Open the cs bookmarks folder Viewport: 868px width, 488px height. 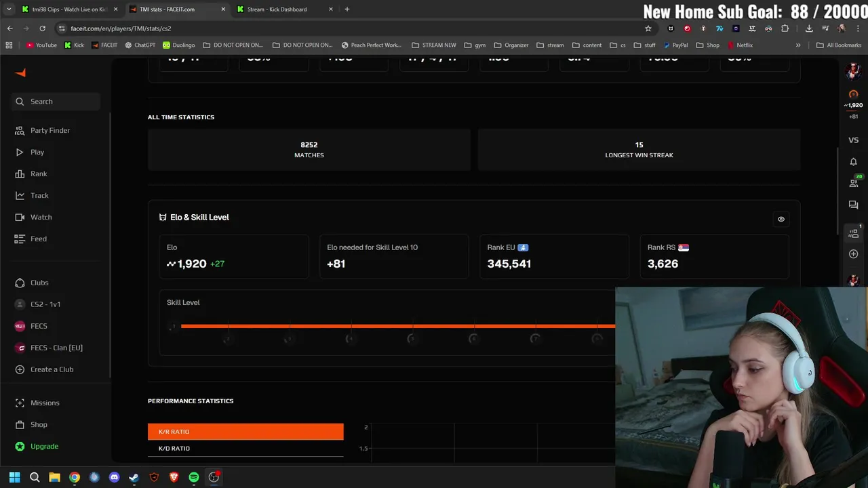617,45
